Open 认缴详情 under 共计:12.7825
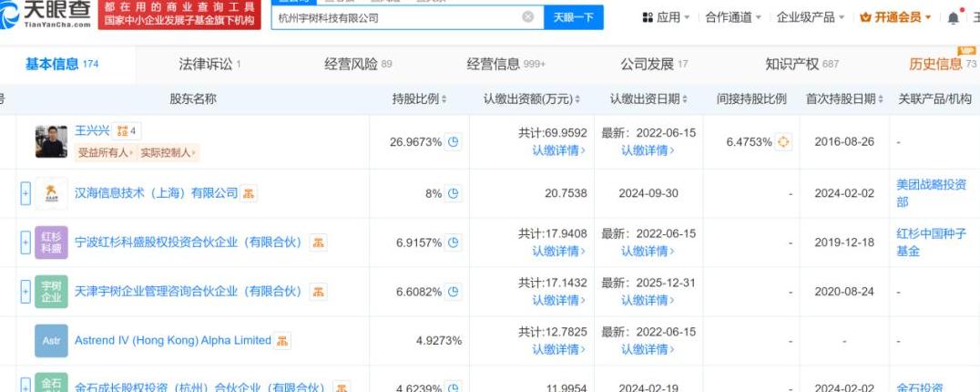Image resolution: width=980 pixels, height=392 pixels. tap(558, 349)
